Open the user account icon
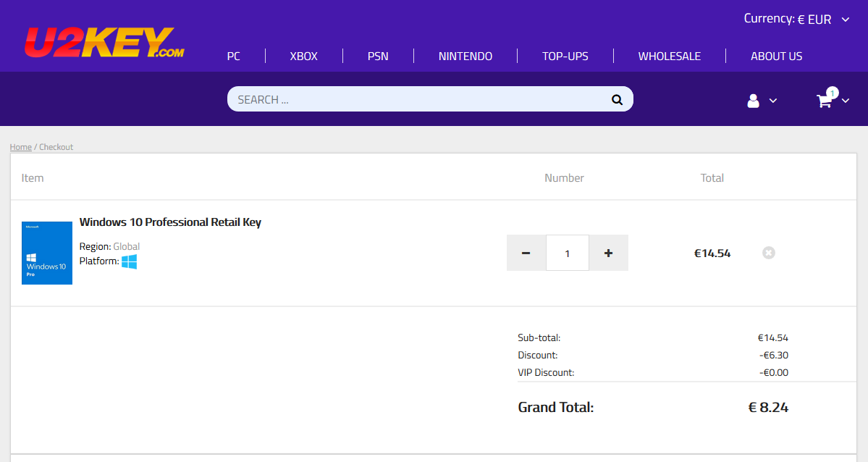The image size is (868, 462). click(753, 101)
